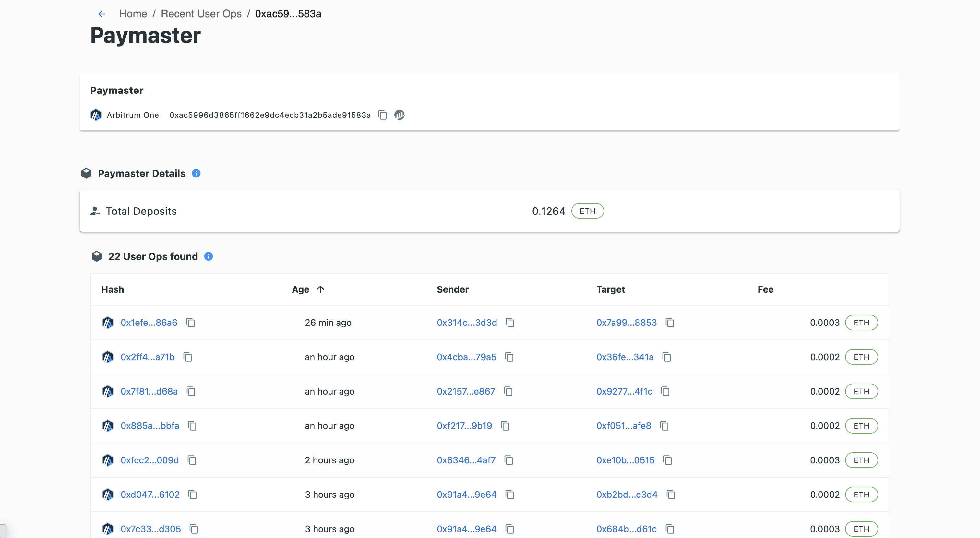Screen dimensions: 980x538
Task: Click ETH badge in 0x1efe...86a6 row
Action: (861, 323)
